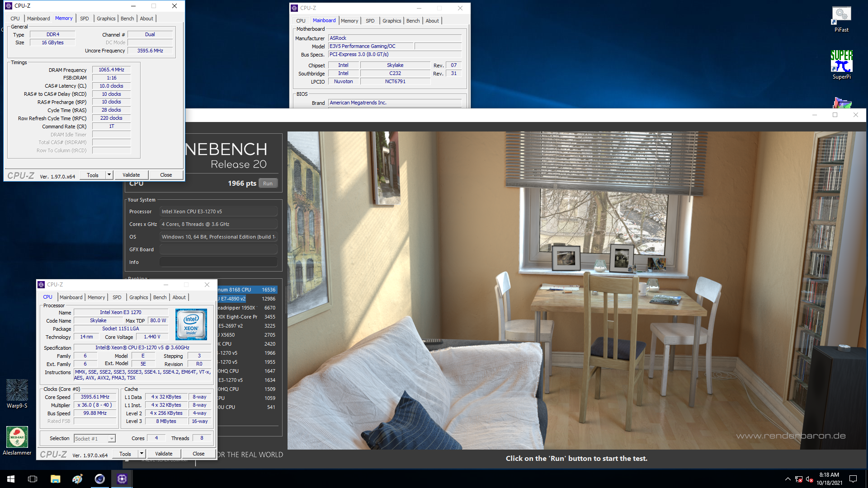
Task: Select ranking row with score 16536
Action: pos(247,290)
